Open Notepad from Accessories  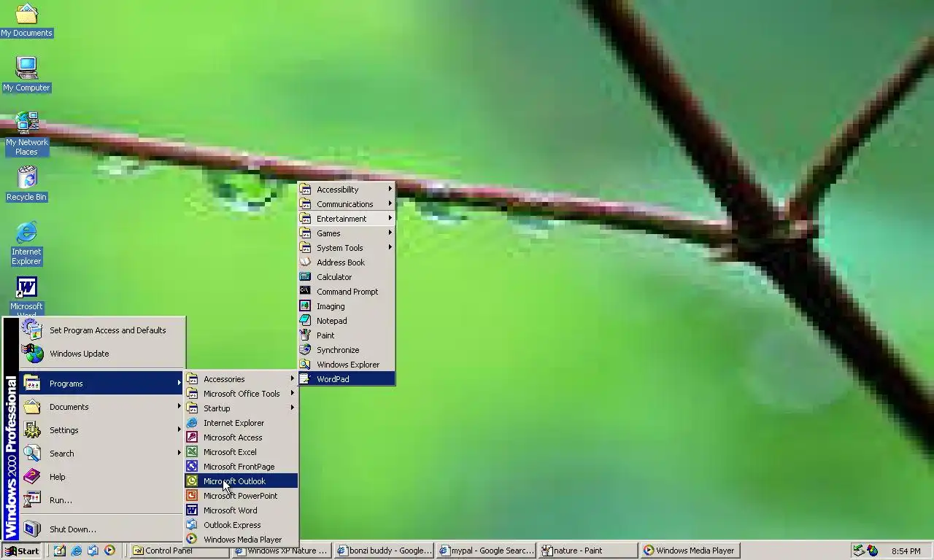tap(347, 321)
